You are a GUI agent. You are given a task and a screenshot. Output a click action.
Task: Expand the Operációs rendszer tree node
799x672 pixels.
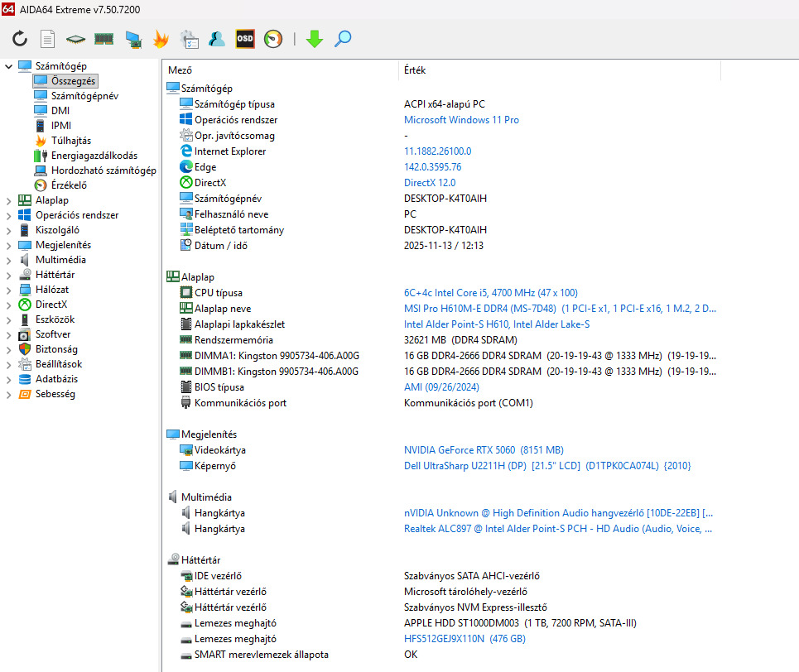8,215
